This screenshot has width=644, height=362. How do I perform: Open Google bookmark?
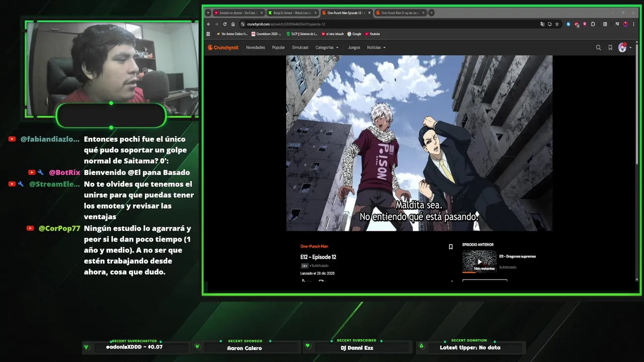coord(354,34)
